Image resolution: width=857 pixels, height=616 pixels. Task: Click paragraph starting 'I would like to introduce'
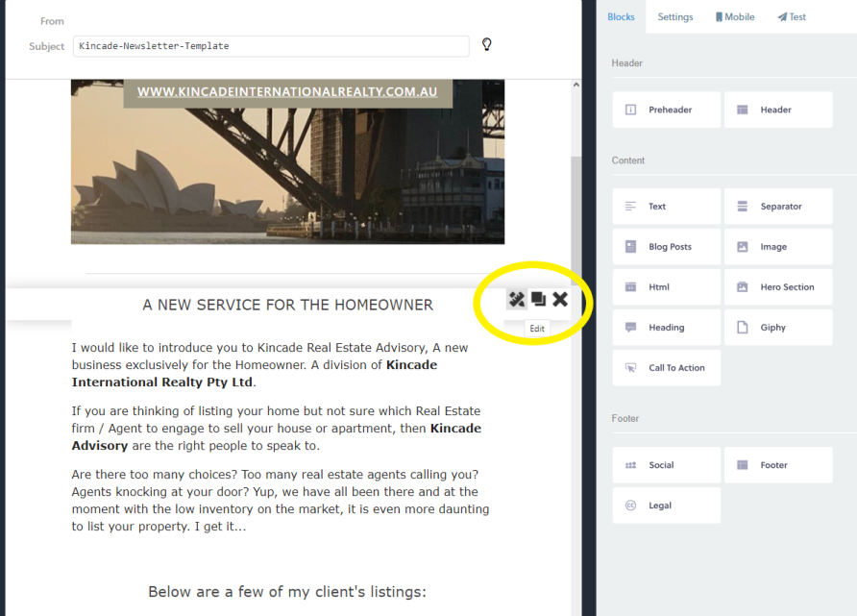270,364
